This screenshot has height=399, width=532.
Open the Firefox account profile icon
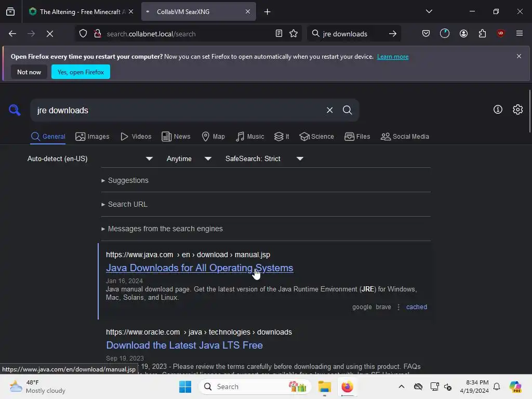(463, 33)
